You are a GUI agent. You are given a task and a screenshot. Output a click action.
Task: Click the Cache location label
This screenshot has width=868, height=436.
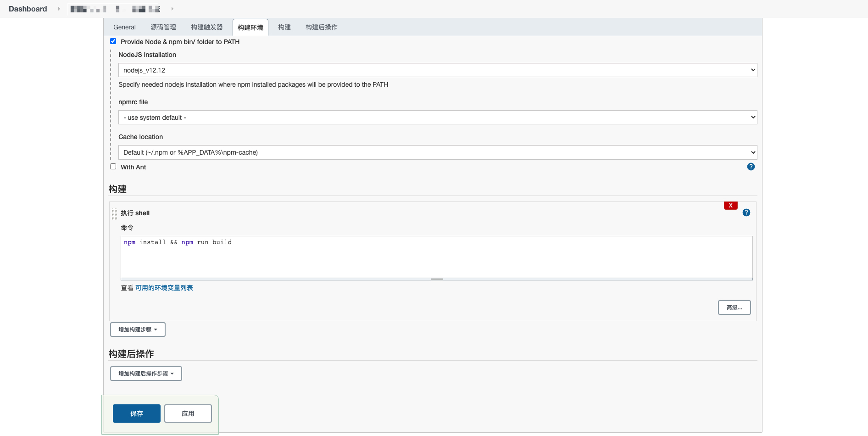tap(141, 137)
